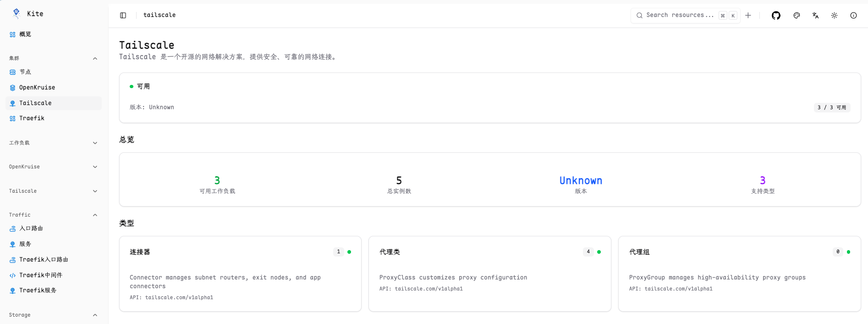The image size is (868, 324).
Task: Click the 可用工作负载 count
Action: coord(217,180)
